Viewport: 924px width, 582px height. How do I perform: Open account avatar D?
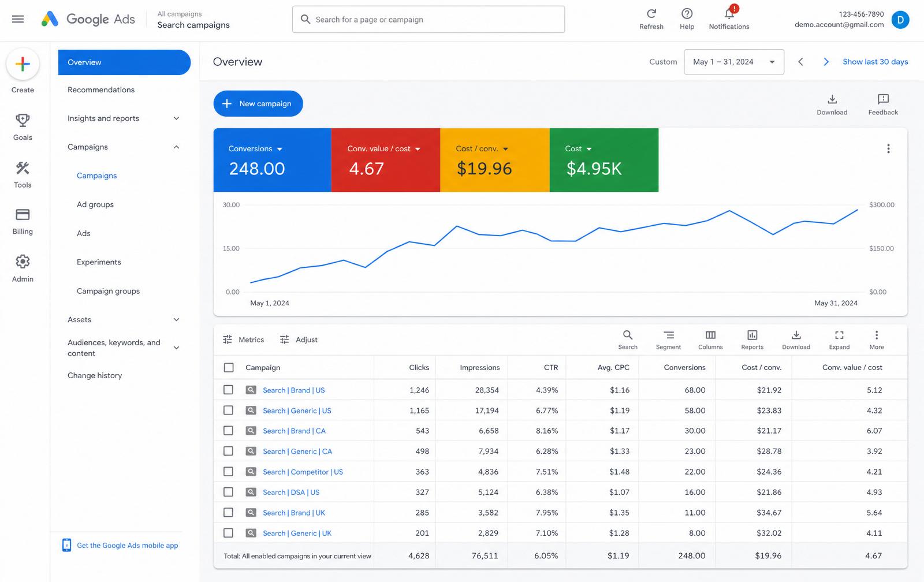tap(900, 20)
